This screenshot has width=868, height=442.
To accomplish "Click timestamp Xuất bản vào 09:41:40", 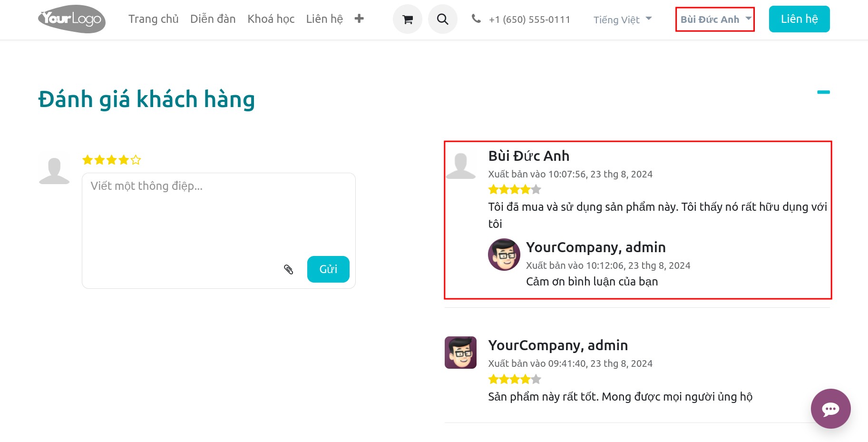I will point(570,363).
